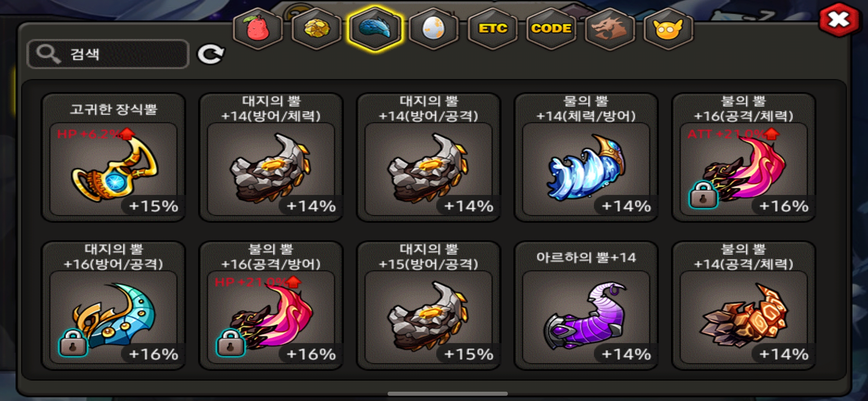Click the horizontal scroll bar at the bottom
The width and height of the screenshot is (868, 401).
tap(448, 394)
